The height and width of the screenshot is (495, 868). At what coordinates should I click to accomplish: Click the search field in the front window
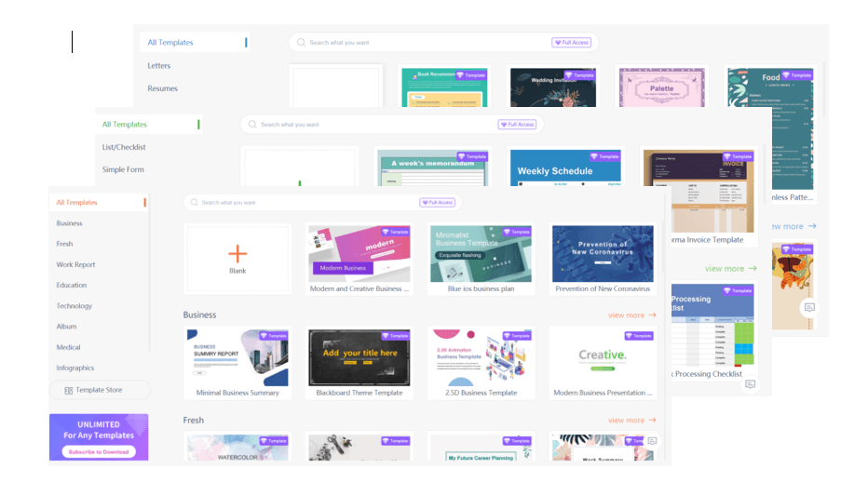click(x=322, y=203)
